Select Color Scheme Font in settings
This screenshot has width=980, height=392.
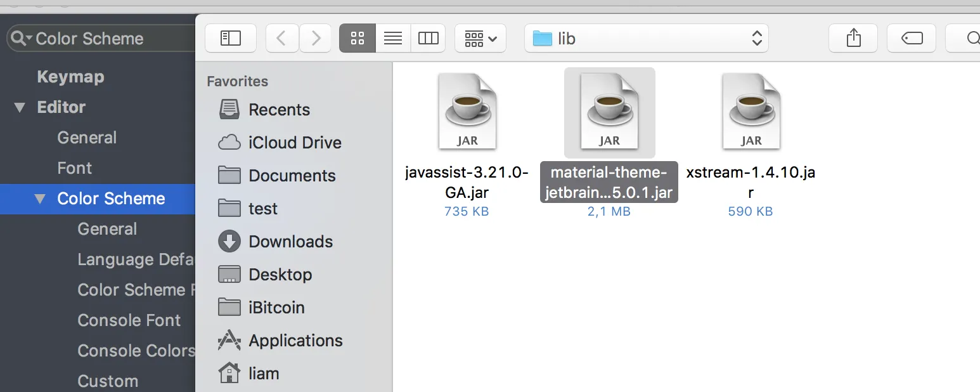point(136,290)
